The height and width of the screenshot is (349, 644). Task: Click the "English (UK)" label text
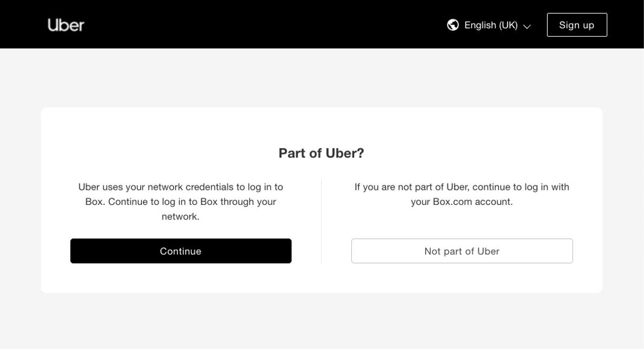pos(491,25)
